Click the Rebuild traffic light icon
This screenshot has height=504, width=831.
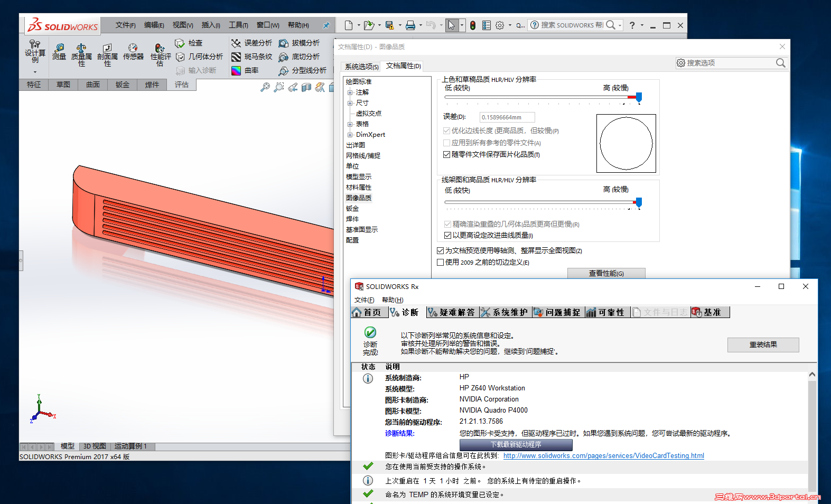(x=473, y=25)
